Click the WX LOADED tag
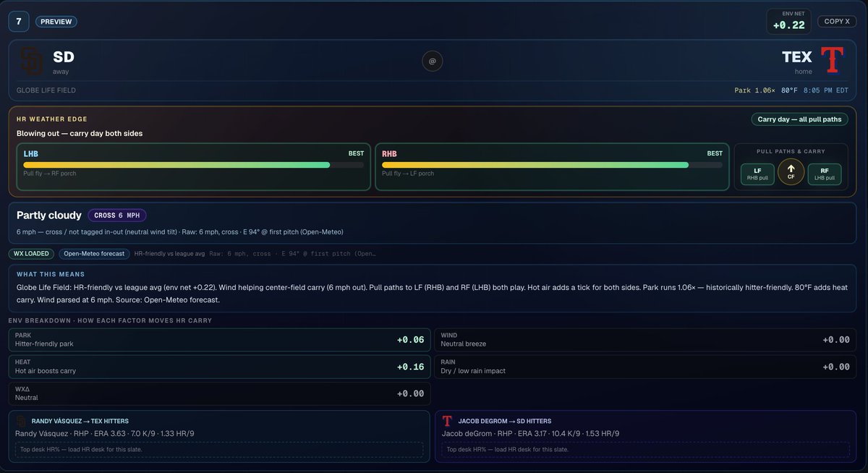The height and width of the screenshot is (473, 868). (31, 254)
